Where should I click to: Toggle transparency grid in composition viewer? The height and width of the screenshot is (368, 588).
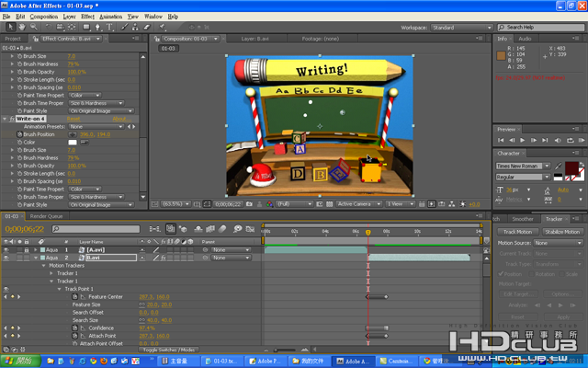329,204
